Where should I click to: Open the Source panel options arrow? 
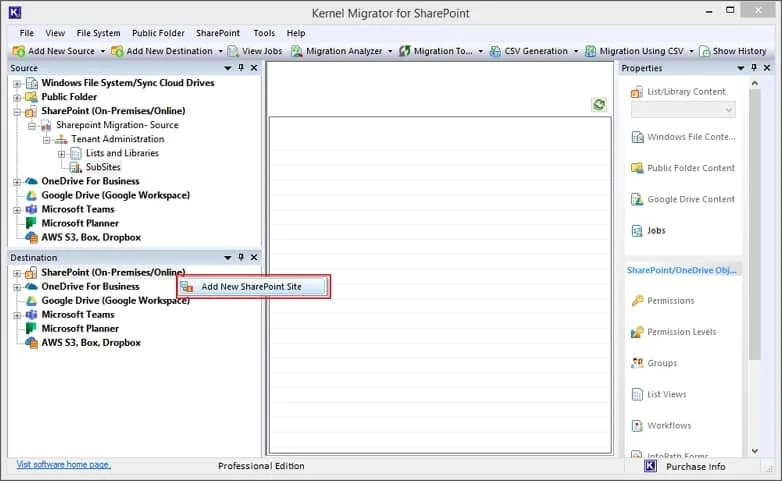point(228,68)
